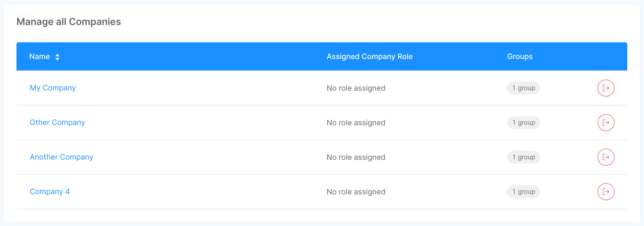Open the My Company page
This screenshot has width=644, height=226.
coord(53,88)
